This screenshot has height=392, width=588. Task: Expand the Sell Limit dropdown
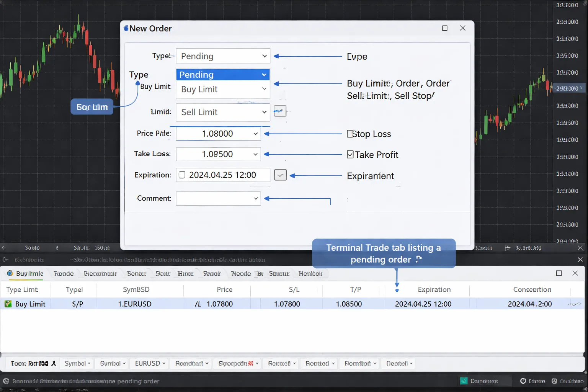pyautogui.click(x=223, y=112)
